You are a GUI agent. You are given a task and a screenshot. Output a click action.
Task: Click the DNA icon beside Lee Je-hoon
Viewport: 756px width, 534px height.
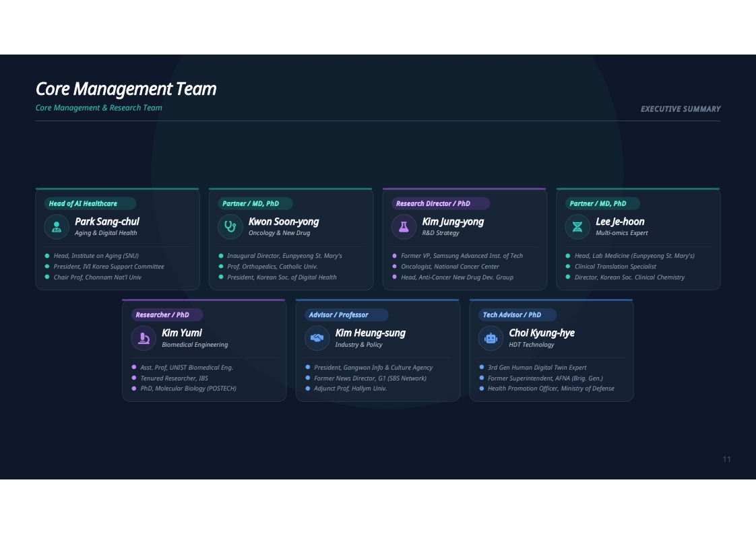pos(577,226)
